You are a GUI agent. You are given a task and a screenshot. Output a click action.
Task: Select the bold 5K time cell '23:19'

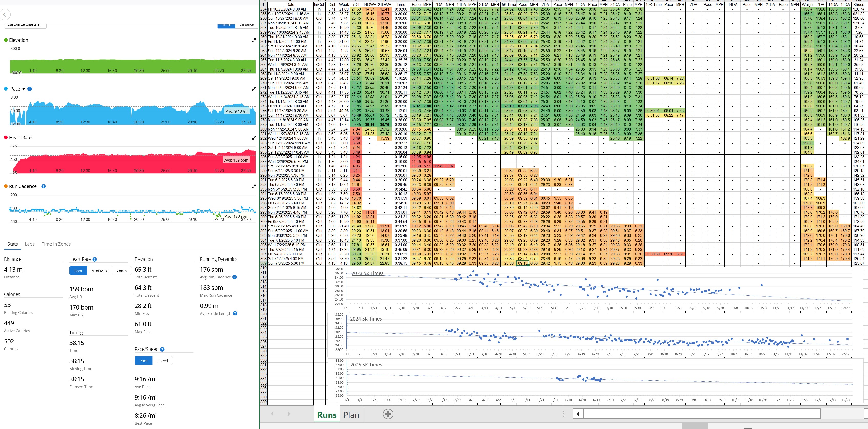coord(509,106)
